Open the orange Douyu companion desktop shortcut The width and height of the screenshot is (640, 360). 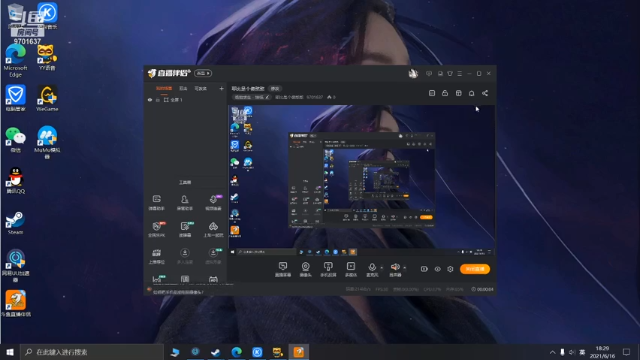point(16,304)
